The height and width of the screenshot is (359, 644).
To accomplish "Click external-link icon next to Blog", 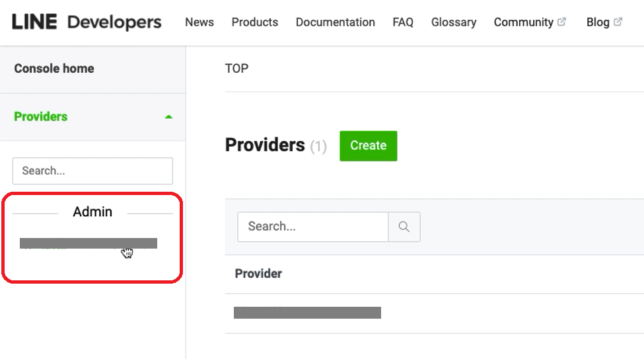I will [x=618, y=22].
